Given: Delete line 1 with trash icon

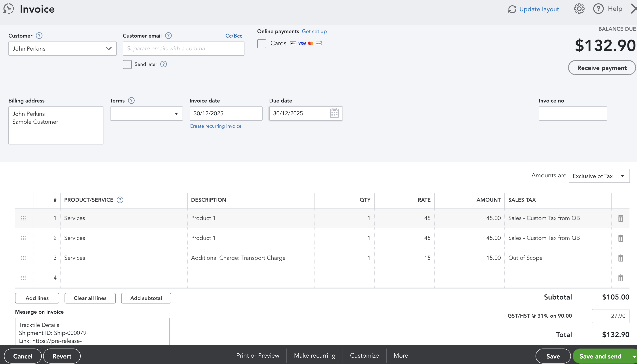Looking at the screenshot, I should [x=620, y=218].
